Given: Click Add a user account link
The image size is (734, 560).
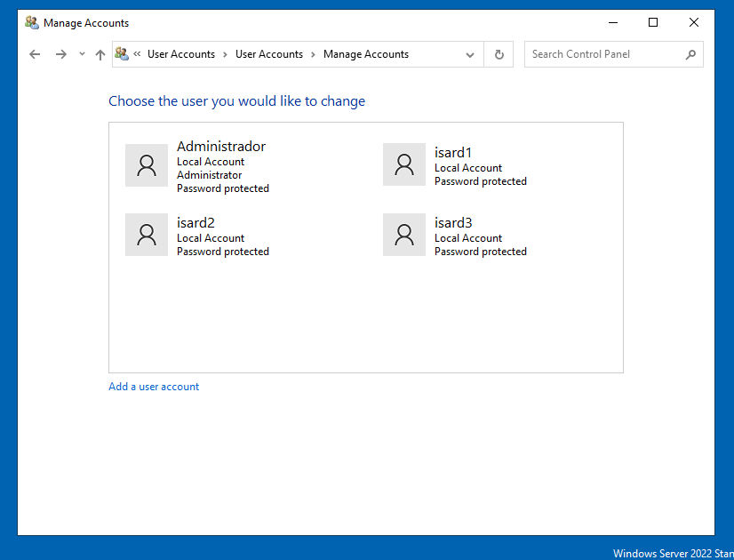Looking at the screenshot, I should tap(154, 387).
